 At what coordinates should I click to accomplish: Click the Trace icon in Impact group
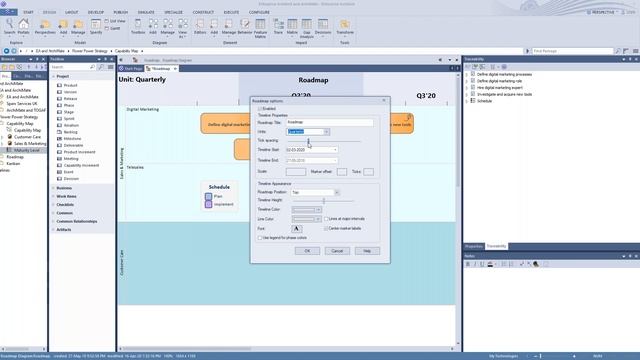pyautogui.click(x=278, y=27)
